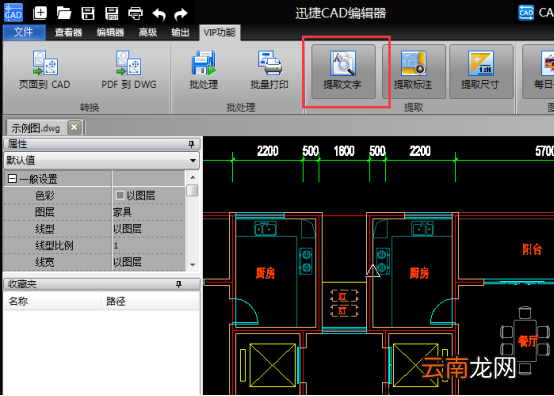Click the 图层 value 家具
The width and height of the screenshot is (554, 396).
point(122,212)
